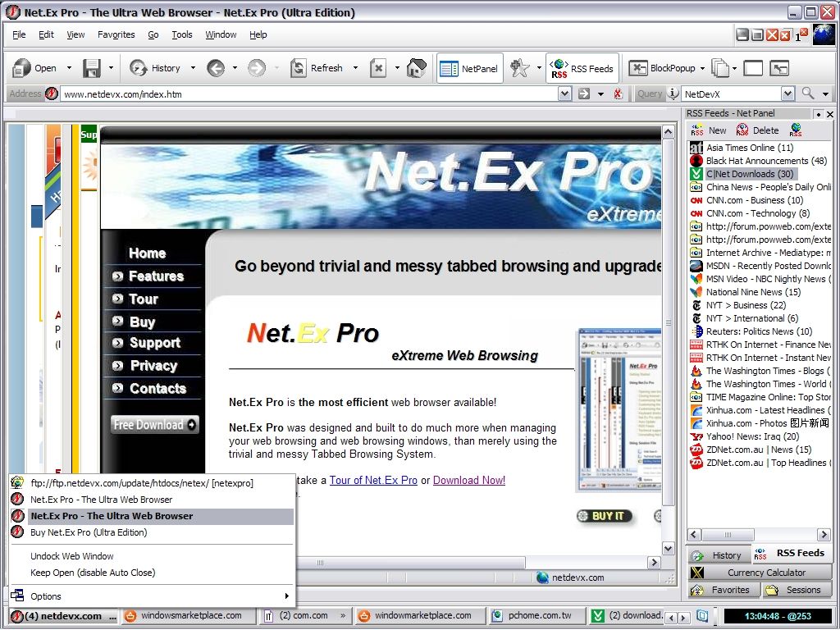
Task: Expand the Open button dropdown arrow
Action: click(x=69, y=68)
